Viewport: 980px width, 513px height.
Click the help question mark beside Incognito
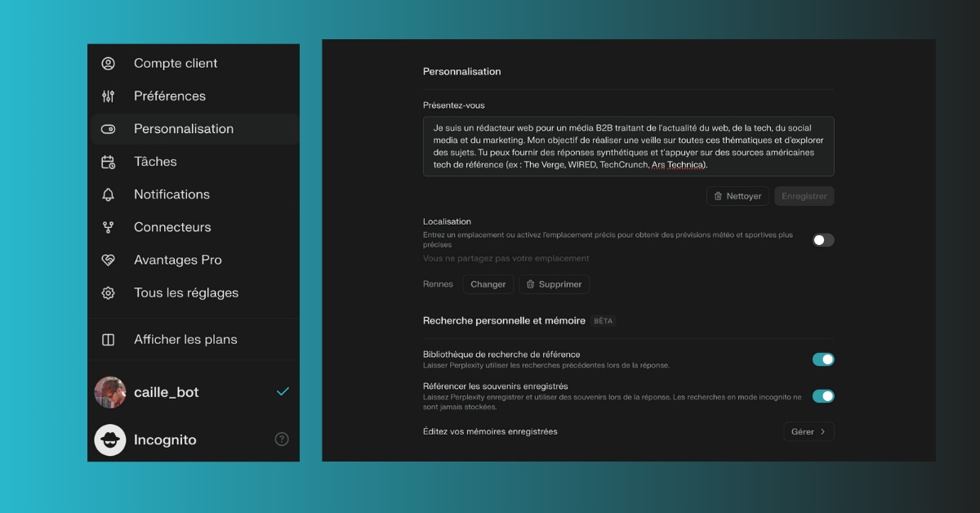pos(282,439)
